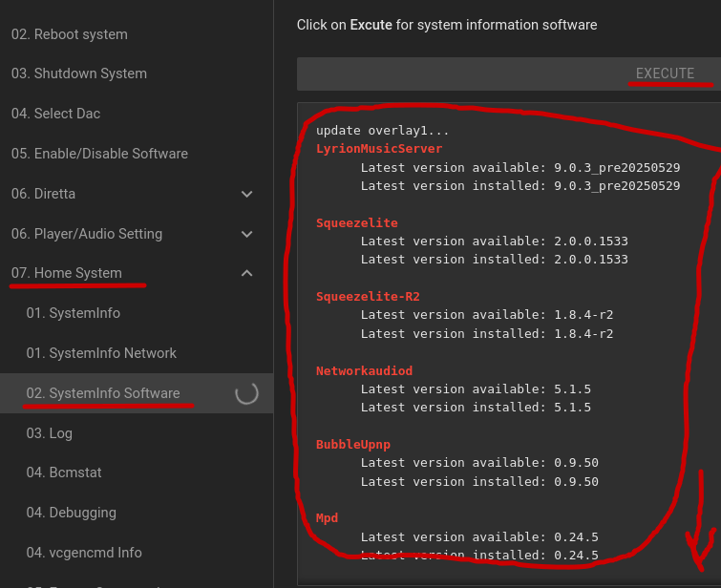721x588 pixels.
Task: Select Shutdown System menu item
Action: click(x=78, y=73)
